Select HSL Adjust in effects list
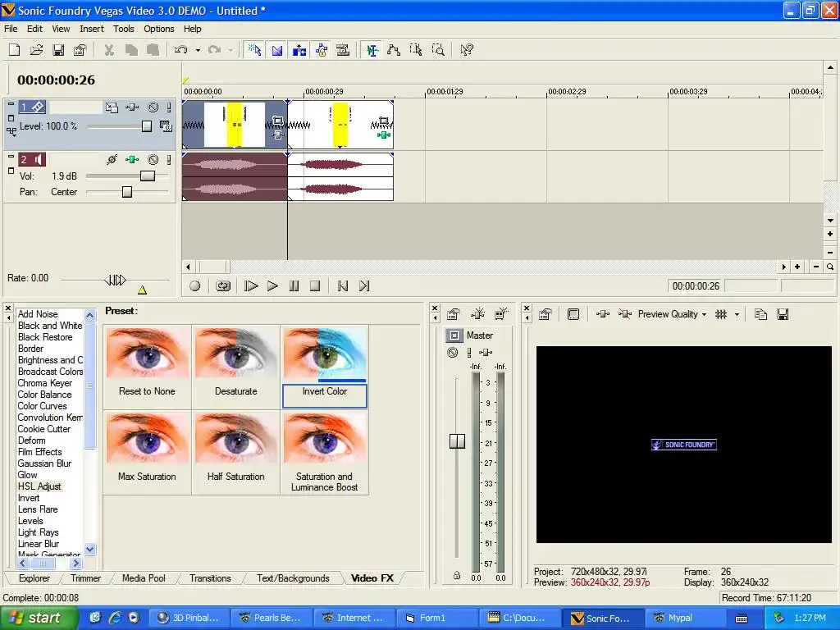The height and width of the screenshot is (630, 840). click(39, 486)
